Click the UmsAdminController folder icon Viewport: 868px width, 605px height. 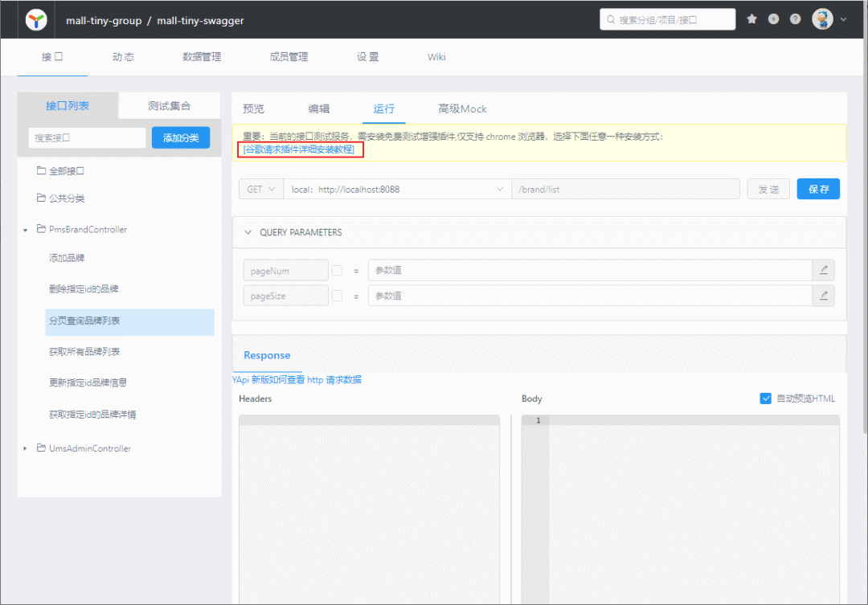click(41, 448)
